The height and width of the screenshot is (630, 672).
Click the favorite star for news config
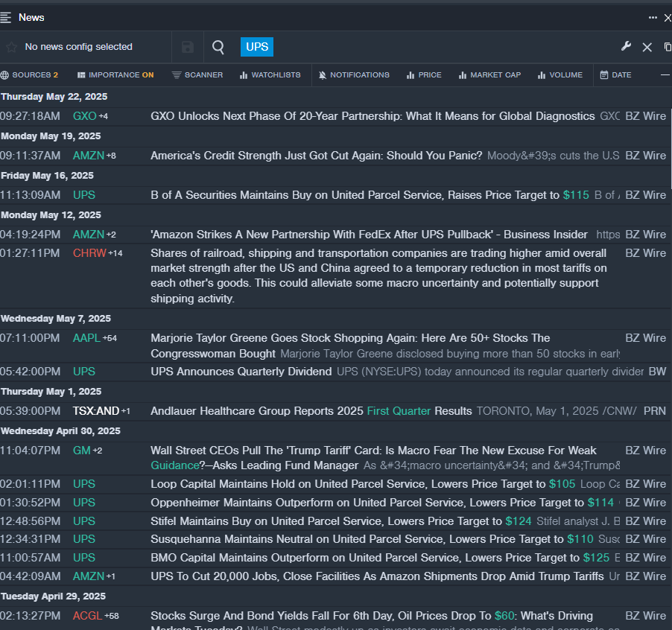click(x=12, y=47)
